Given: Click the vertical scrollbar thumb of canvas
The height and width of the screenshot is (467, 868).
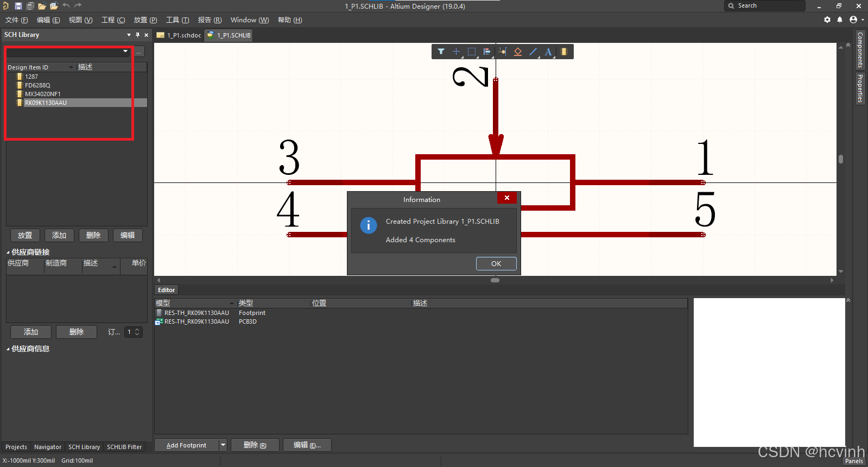Looking at the screenshot, I should point(841,159).
